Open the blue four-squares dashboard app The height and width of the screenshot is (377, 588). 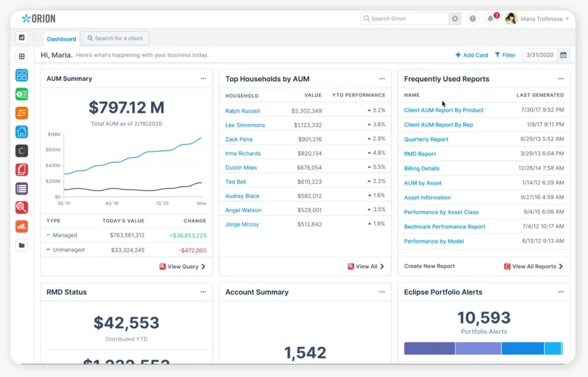[22, 75]
